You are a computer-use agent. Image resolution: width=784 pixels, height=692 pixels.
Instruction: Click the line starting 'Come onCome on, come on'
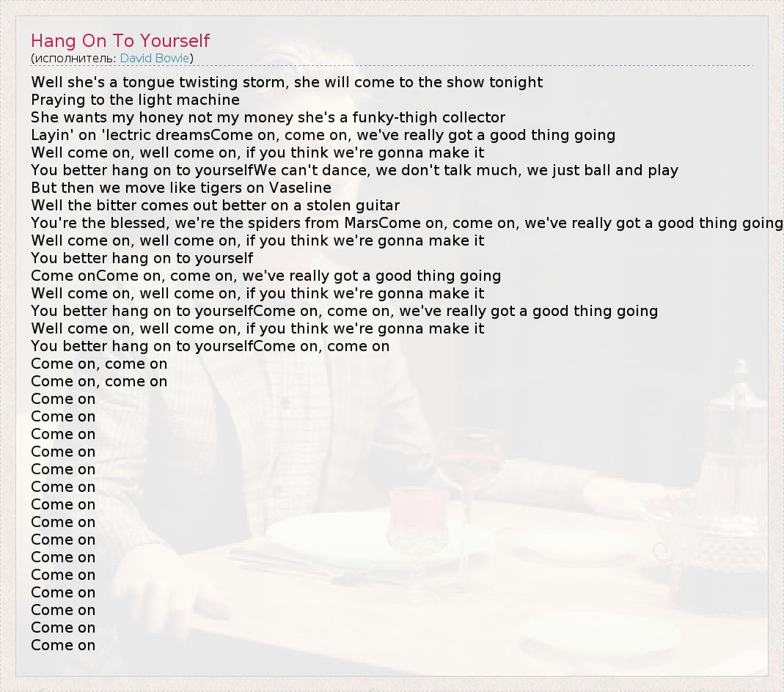(265, 276)
